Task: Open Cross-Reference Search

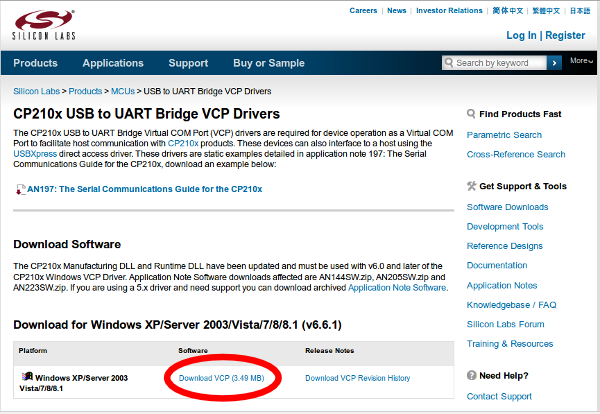Action: (x=516, y=154)
